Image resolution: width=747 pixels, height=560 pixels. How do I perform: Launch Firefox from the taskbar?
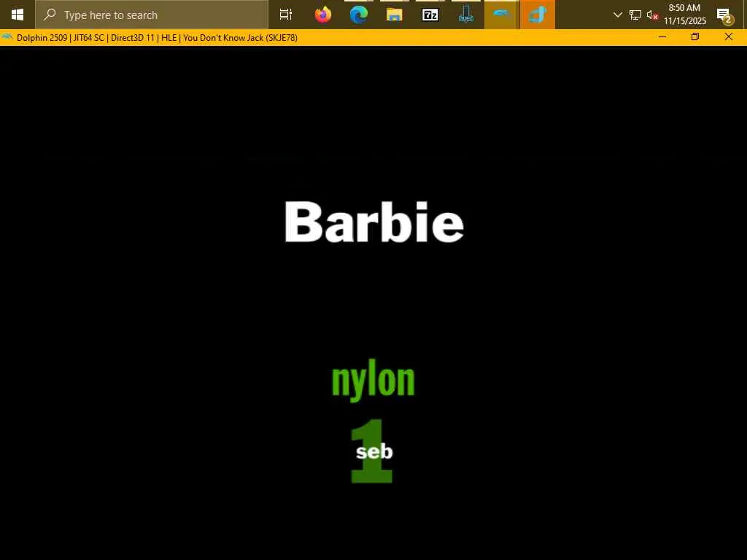[323, 15]
